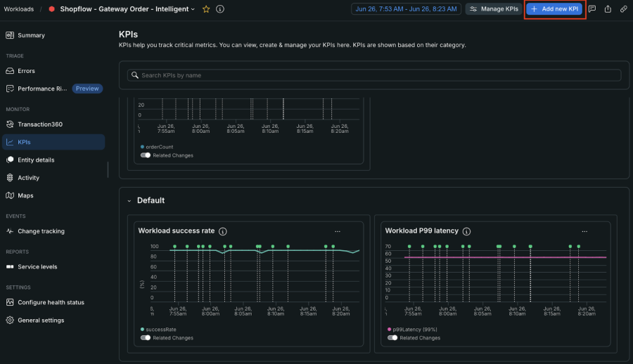Image resolution: width=633 pixels, height=364 pixels.
Task: Click the successRate legend color dot
Action: (x=142, y=330)
